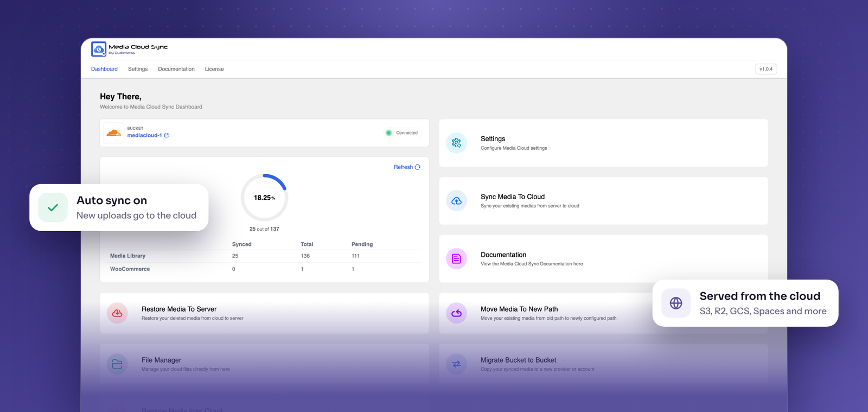Click the gear icon on the Settings card
868x412 pixels.
coord(456,143)
